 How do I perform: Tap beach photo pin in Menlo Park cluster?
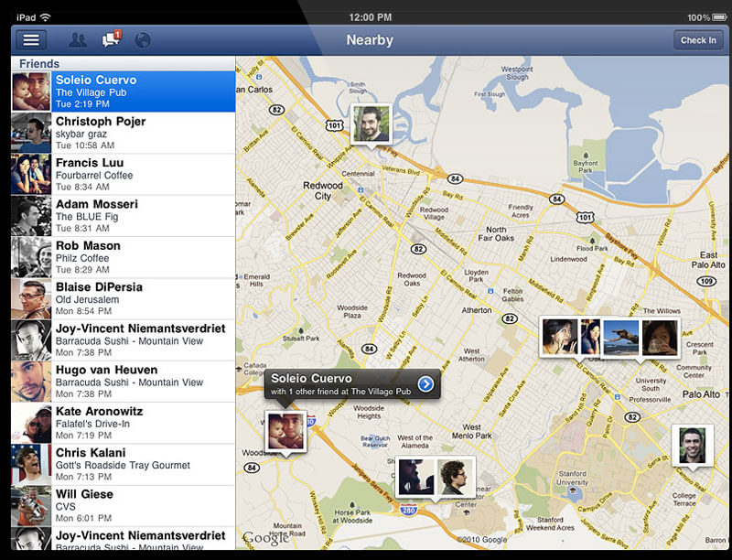pyautogui.click(x=621, y=338)
